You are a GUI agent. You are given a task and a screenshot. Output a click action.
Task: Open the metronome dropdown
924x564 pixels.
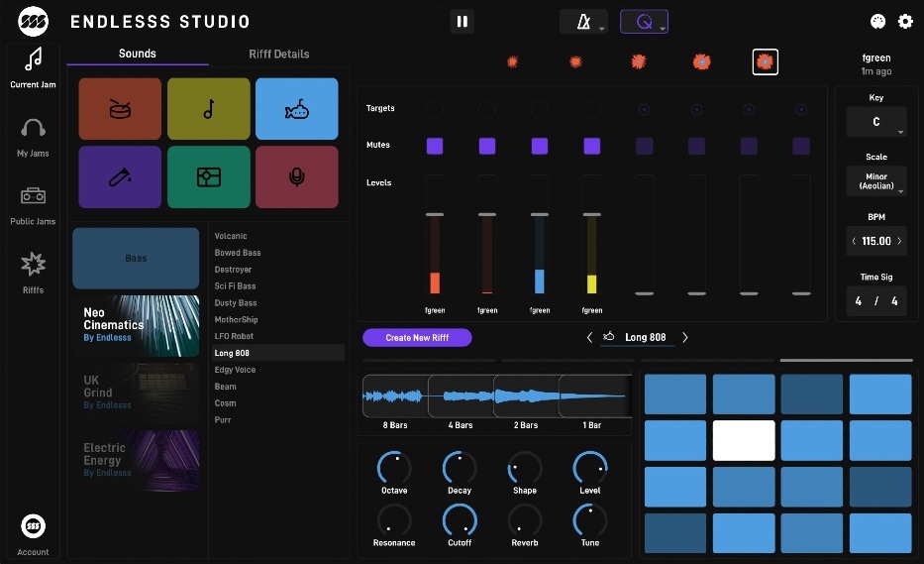[x=584, y=22]
